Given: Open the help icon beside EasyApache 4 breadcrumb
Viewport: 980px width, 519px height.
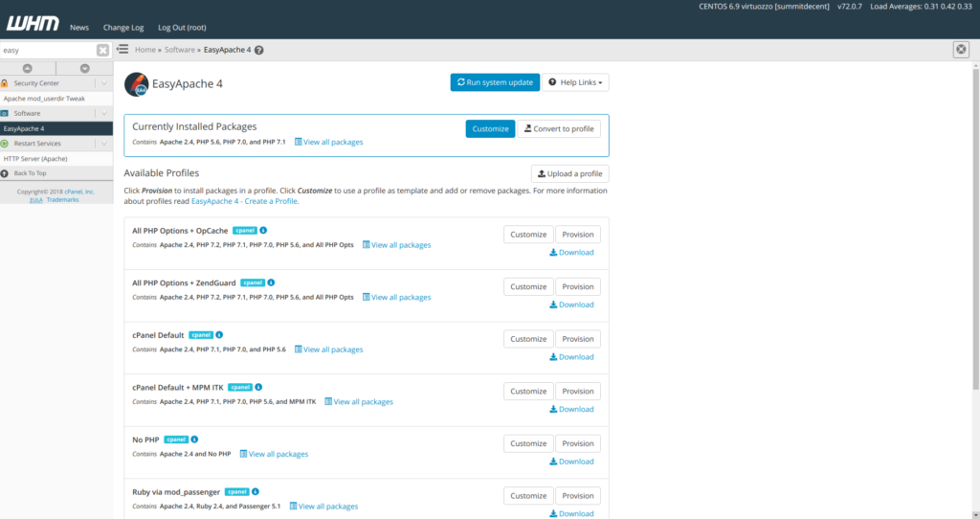Looking at the screenshot, I should (259, 50).
